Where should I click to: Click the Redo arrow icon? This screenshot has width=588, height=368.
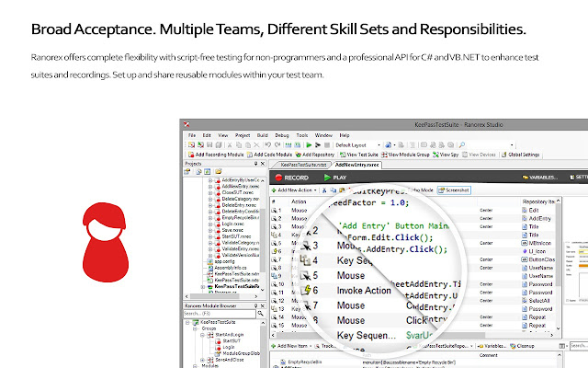pyautogui.click(x=277, y=145)
